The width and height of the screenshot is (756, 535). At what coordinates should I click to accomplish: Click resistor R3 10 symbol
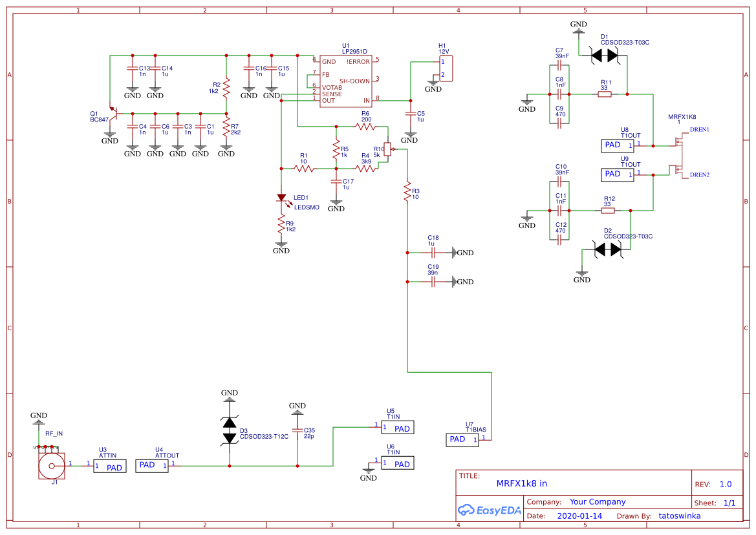point(408,191)
